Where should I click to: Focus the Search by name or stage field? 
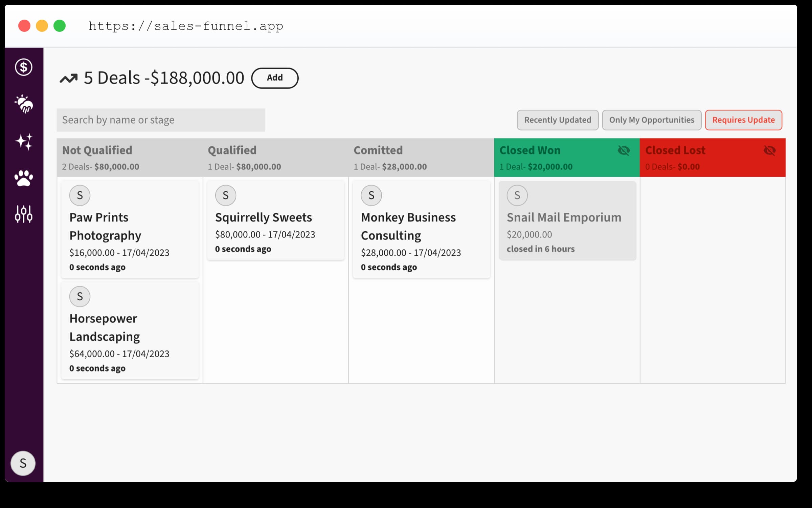coord(161,120)
